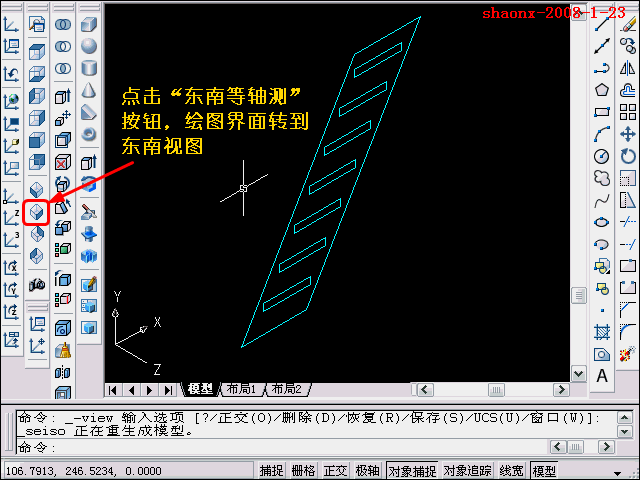
Task: Select the Move modify tool
Action: point(628,134)
